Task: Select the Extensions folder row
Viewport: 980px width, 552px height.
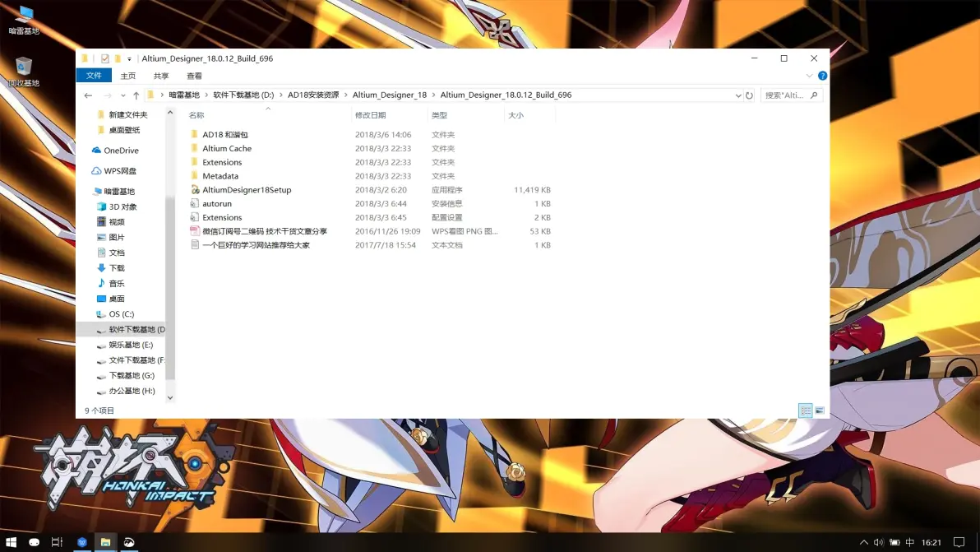Action: coord(370,162)
